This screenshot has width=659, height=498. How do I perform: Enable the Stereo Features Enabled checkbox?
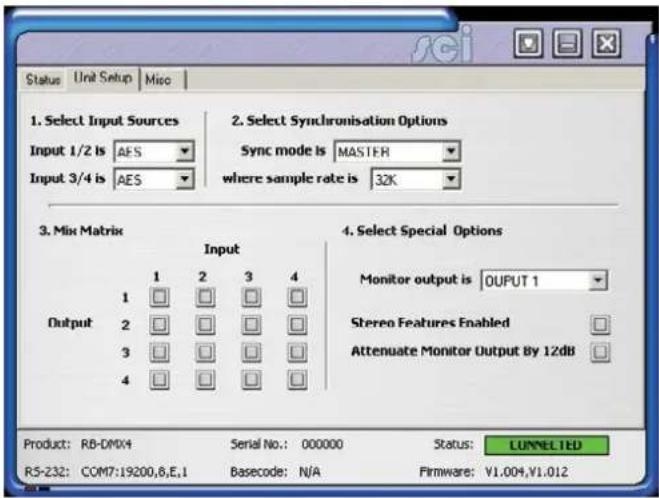(x=600, y=324)
